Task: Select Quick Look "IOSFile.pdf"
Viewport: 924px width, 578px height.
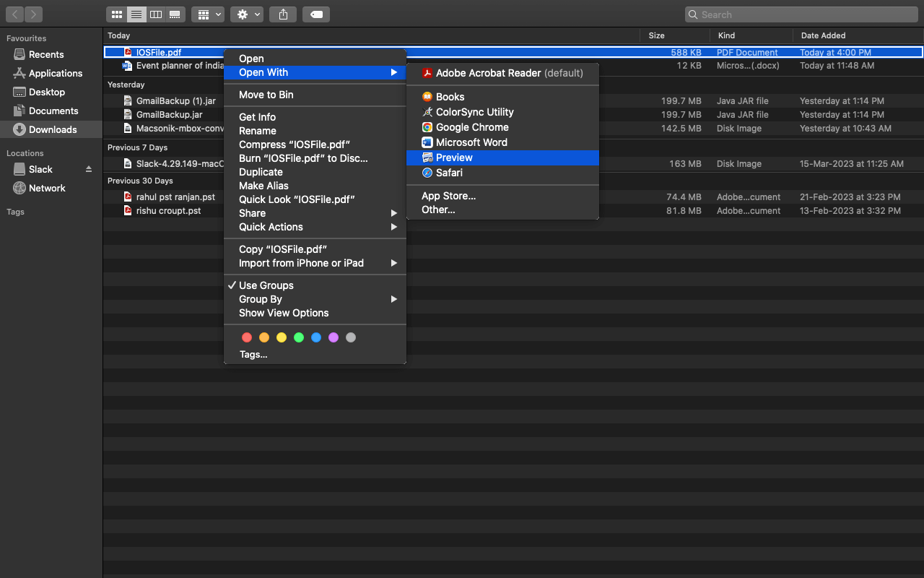Action: click(x=315, y=199)
